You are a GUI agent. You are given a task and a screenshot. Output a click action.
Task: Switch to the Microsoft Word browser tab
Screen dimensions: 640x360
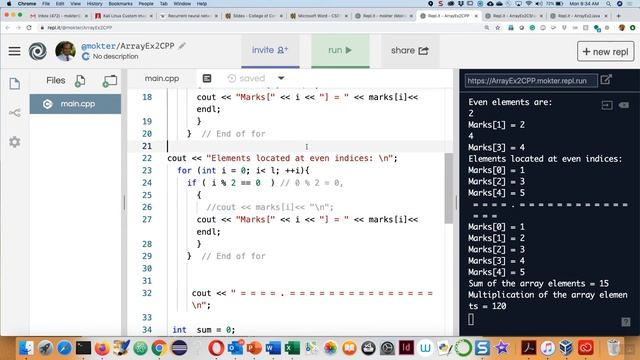pyautogui.click(x=319, y=16)
